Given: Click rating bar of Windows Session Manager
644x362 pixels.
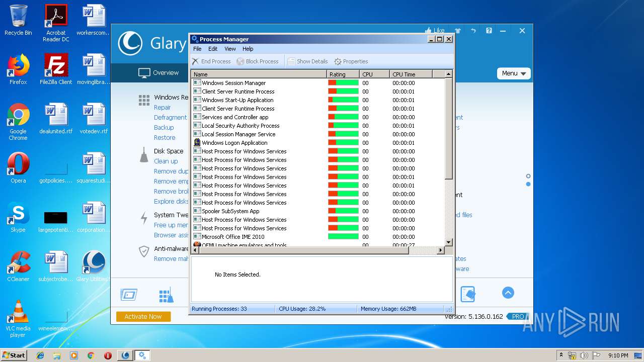Looking at the screenshot, I should [x=343, y=82].
